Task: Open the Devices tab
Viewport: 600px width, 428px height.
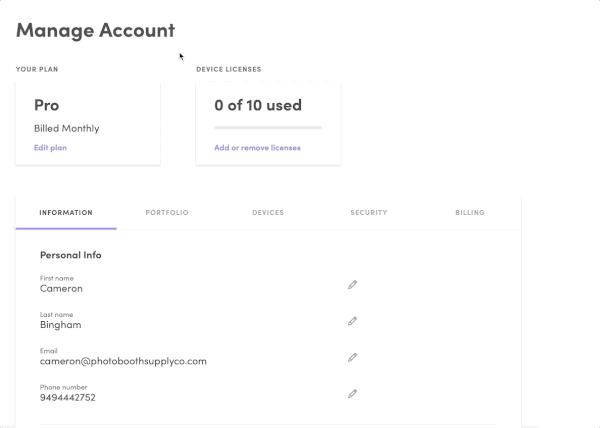Action: [268, 213]
